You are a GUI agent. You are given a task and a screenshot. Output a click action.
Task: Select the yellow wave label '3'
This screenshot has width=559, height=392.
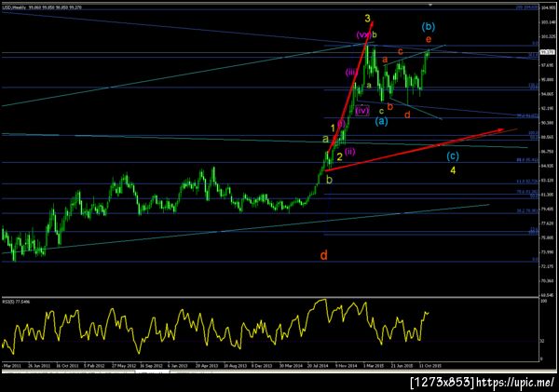[368, 18]
